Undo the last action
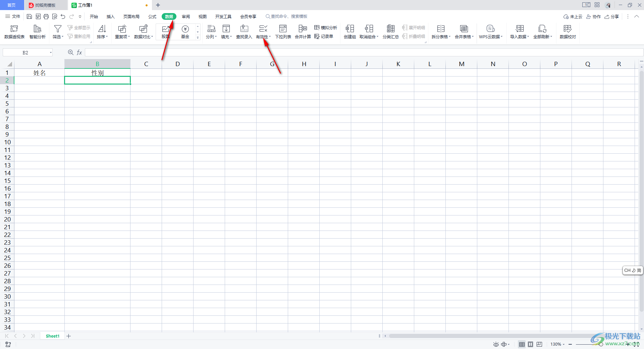Viewport: 644px width, 349px height. [63, 16]
